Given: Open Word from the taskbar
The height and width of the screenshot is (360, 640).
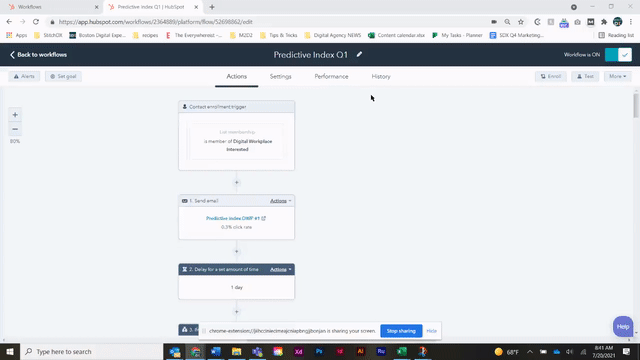Looking at the screenshot, I should 216,351.
